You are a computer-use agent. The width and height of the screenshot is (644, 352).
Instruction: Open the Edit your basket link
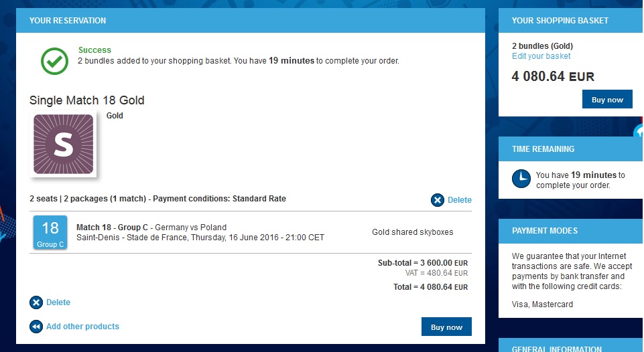click(x=541, y=56)
